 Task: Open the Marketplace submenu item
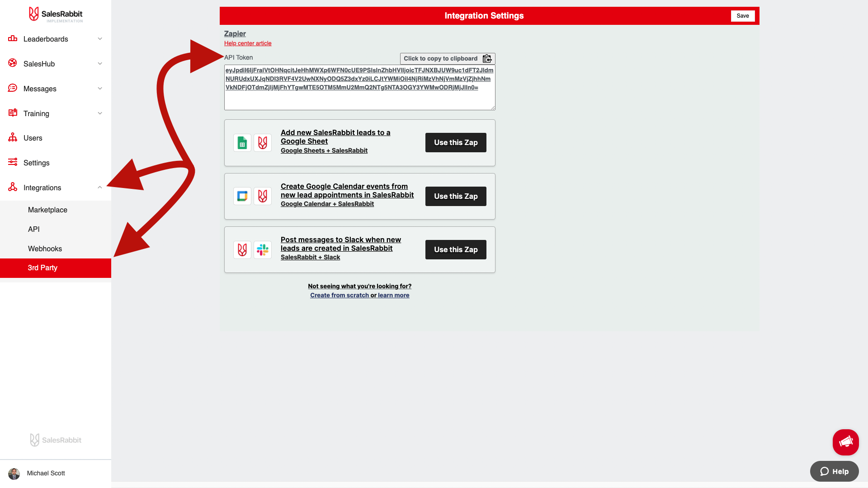pos(56,210)
